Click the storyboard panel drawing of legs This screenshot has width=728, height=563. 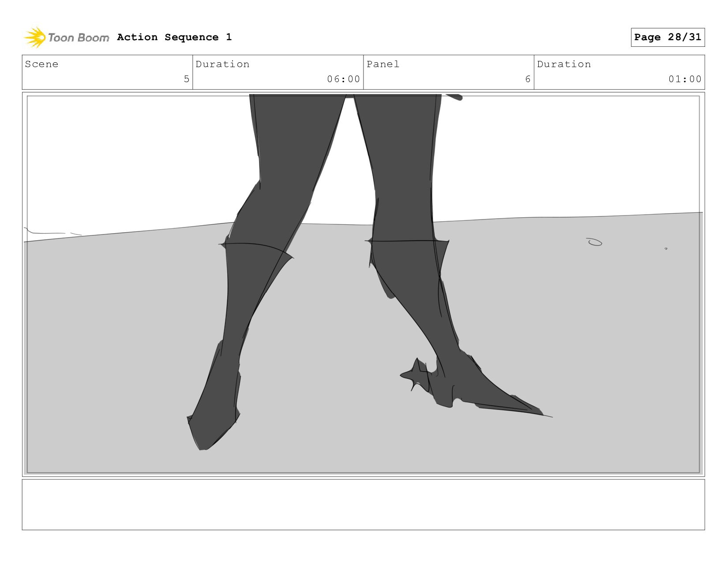tap(363, 284)
